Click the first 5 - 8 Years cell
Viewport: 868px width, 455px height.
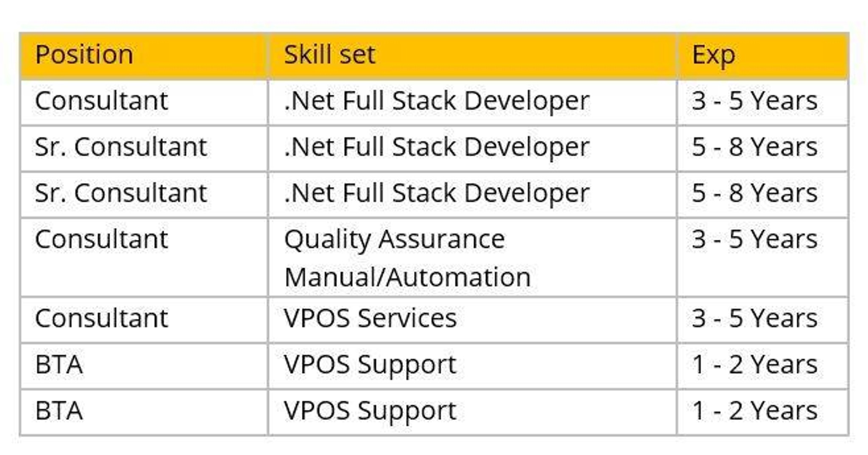click(754, 147)
